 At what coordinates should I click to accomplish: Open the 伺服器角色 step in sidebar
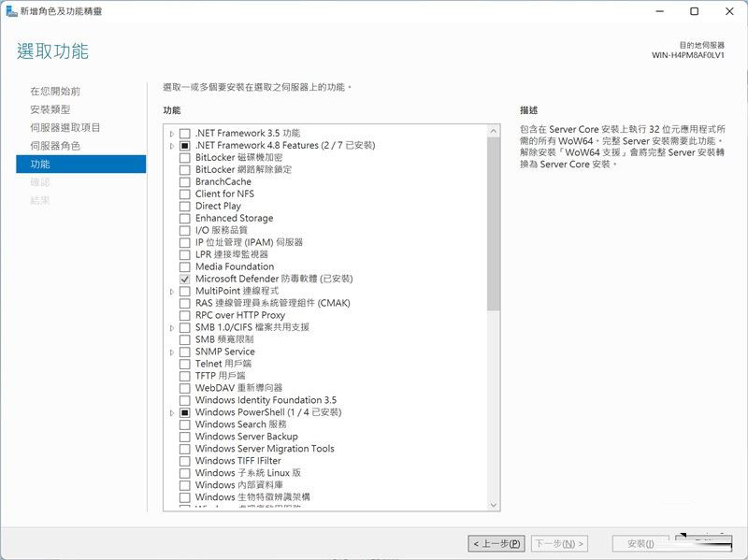(54, 146)
